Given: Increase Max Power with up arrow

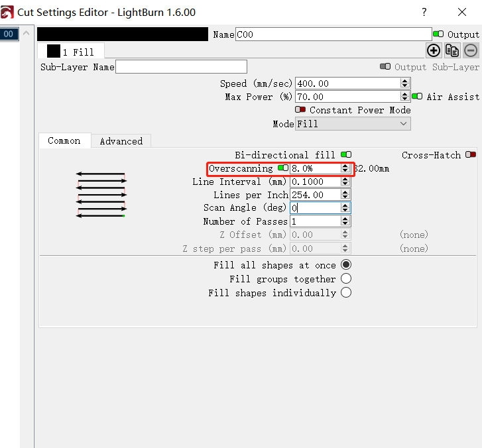Looking at the screenshot, I should (x=405, y=94).
